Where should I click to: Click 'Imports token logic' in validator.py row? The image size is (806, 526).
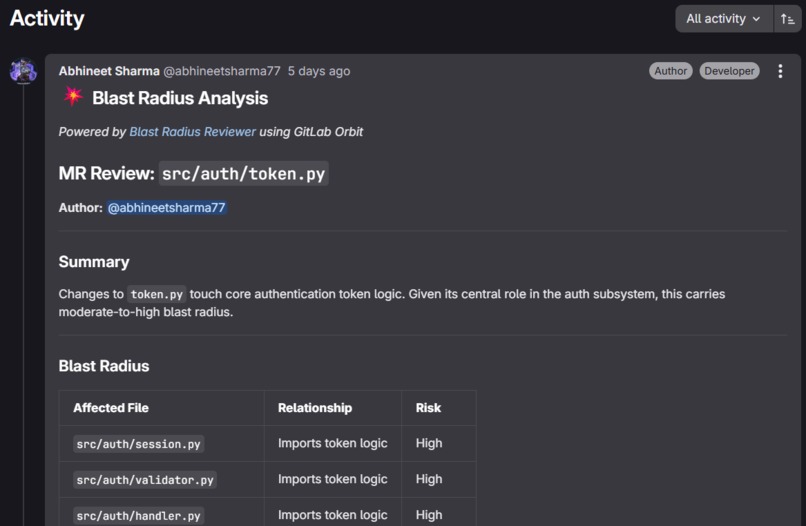point(333,479)
